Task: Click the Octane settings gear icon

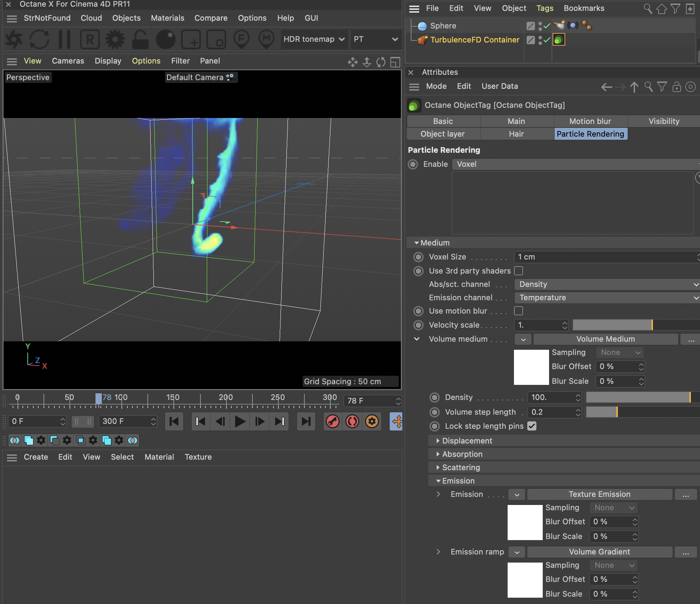Action: pyautogui.click(x=115, y=39)
